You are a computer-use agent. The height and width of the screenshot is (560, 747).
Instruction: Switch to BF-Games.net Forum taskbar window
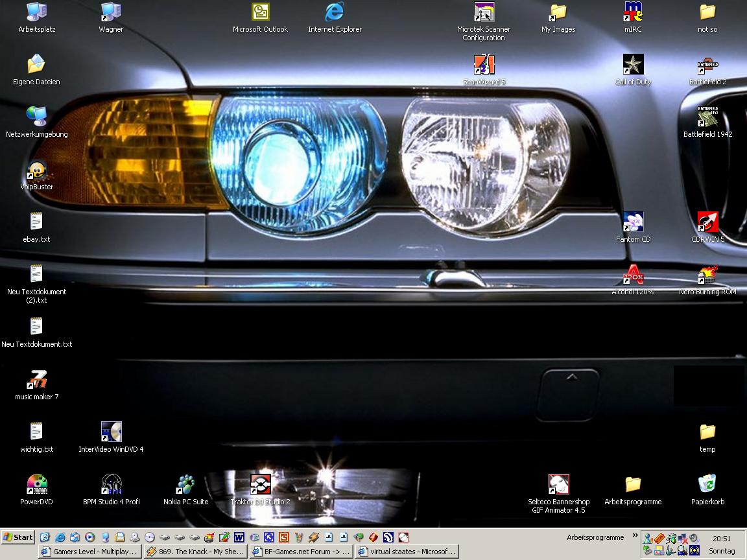pos(301,552)
